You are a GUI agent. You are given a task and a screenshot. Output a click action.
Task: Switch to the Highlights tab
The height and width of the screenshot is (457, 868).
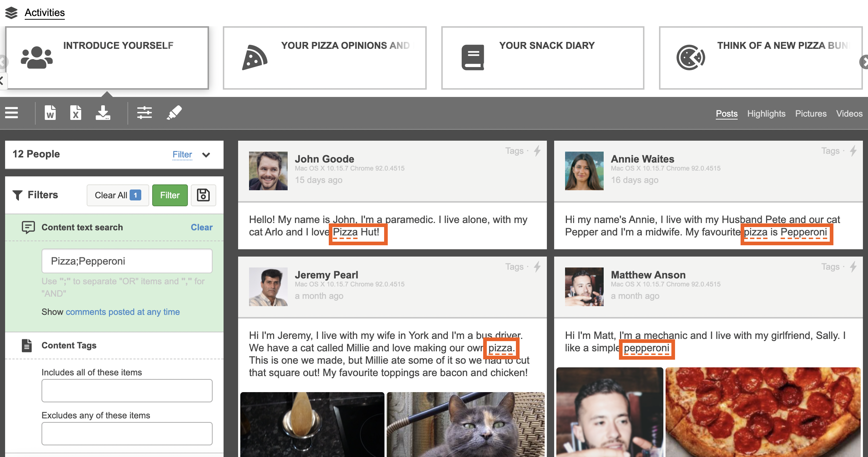(766, 114)
